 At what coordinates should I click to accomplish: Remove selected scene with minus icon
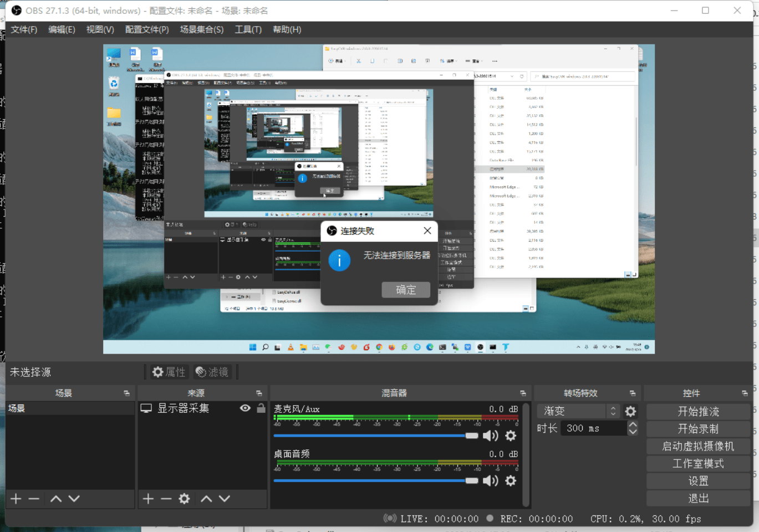click(x=34, y=499)
